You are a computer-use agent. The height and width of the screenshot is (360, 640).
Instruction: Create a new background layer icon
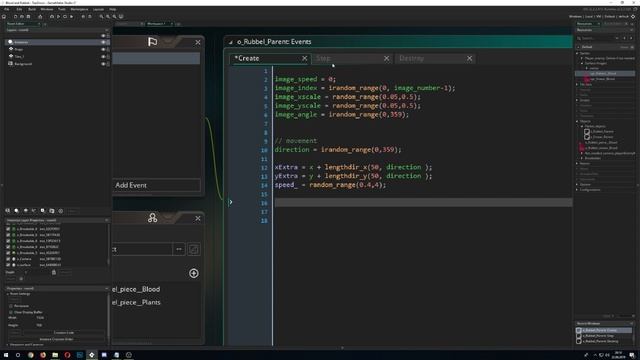point(7,211)
